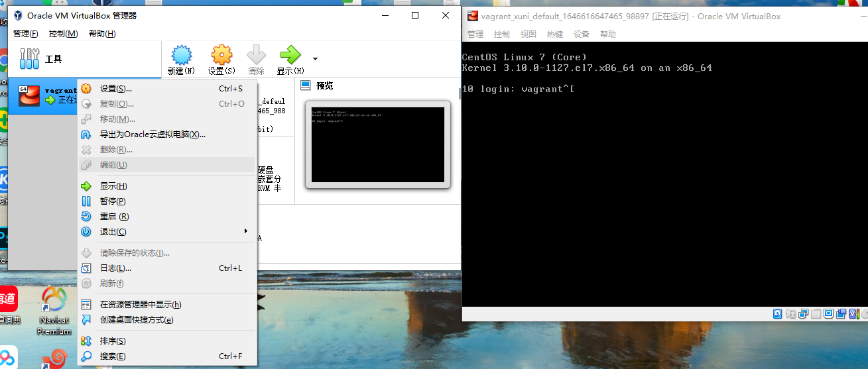The height and width of the screenshot is (369, 868).
Task: Open the 控制 menu in the VM window
Action: pos(502,34)
